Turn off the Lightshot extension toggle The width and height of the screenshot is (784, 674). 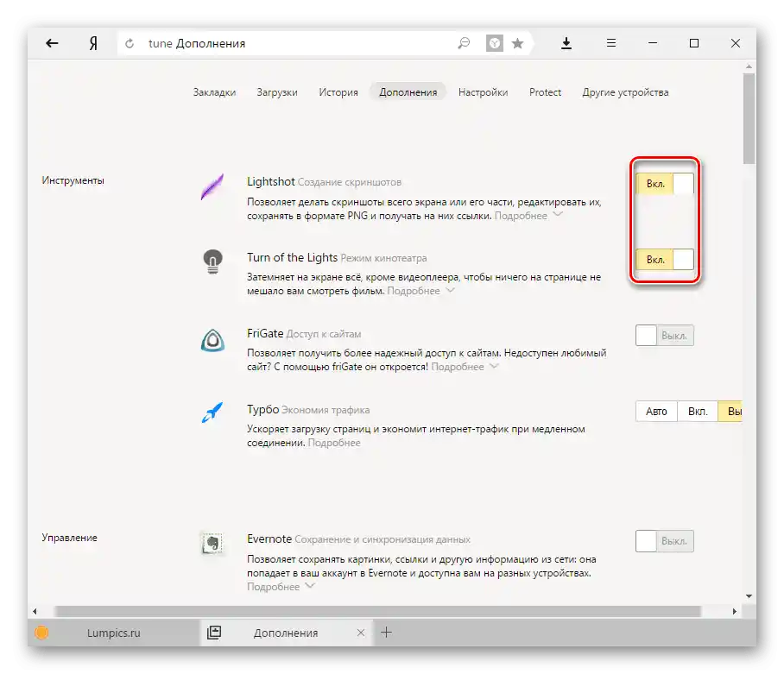[665, 183]
